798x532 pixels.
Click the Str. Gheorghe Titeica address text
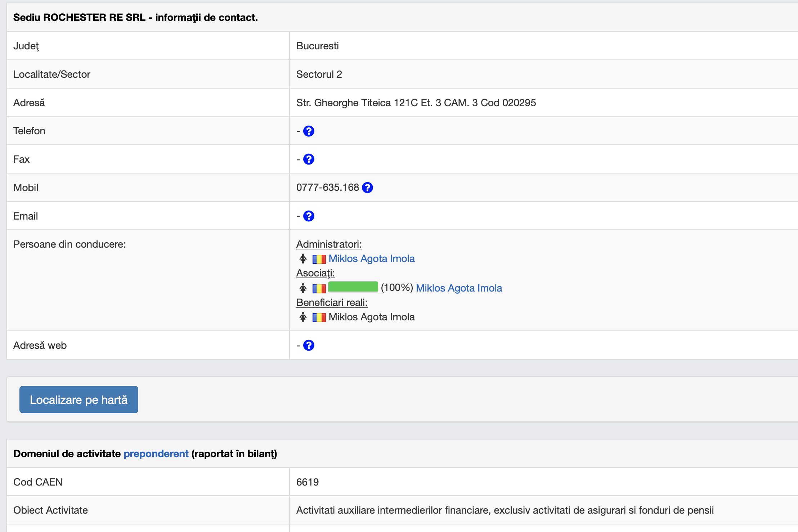click(416, 103)
